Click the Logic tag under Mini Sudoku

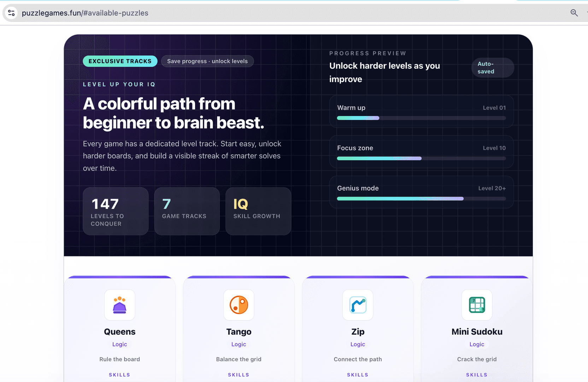click(x=477, y=345)
